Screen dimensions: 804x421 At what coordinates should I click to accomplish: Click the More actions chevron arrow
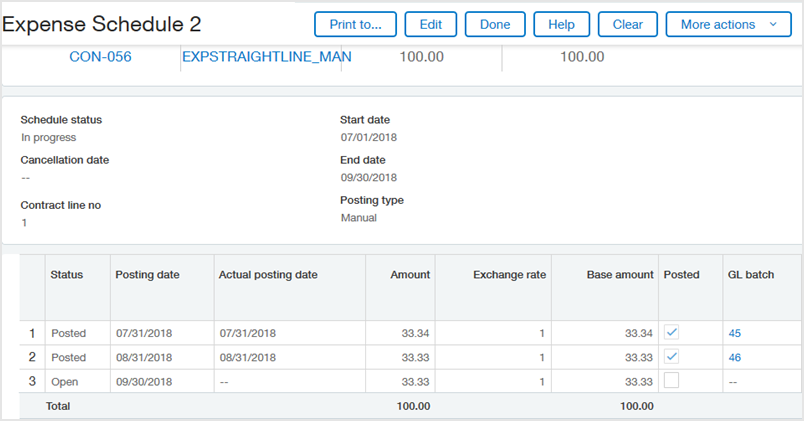click(773, 24)
